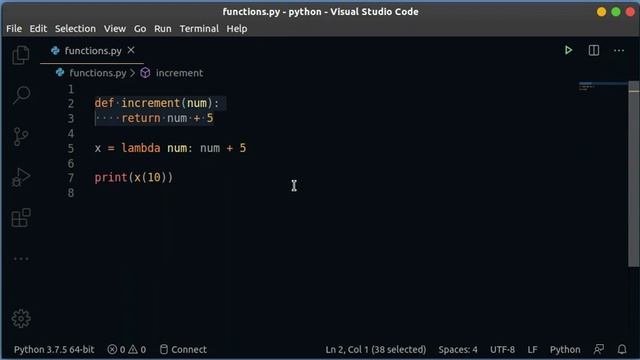This screenshot has height=360, width=640.
Task: Open editor More Actions ellipsis menu
Action: [x=619, y=51]
